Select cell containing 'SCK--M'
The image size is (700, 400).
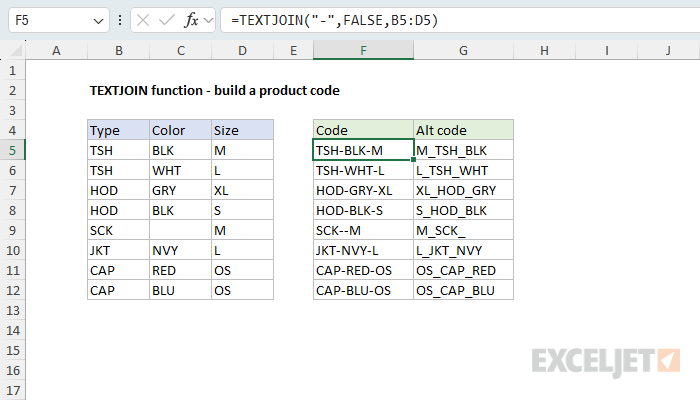click(363, 230)
